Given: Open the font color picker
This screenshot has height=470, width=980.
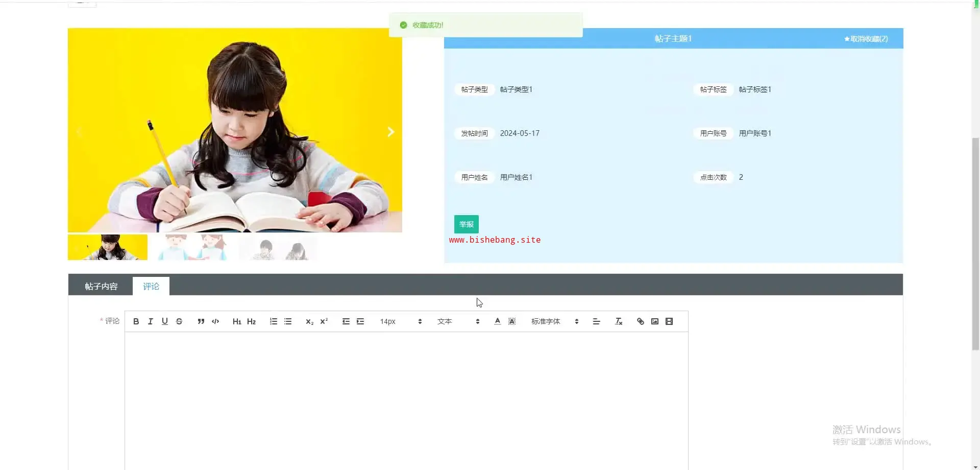Looking at the screenshot, I should tap(498, 321).
